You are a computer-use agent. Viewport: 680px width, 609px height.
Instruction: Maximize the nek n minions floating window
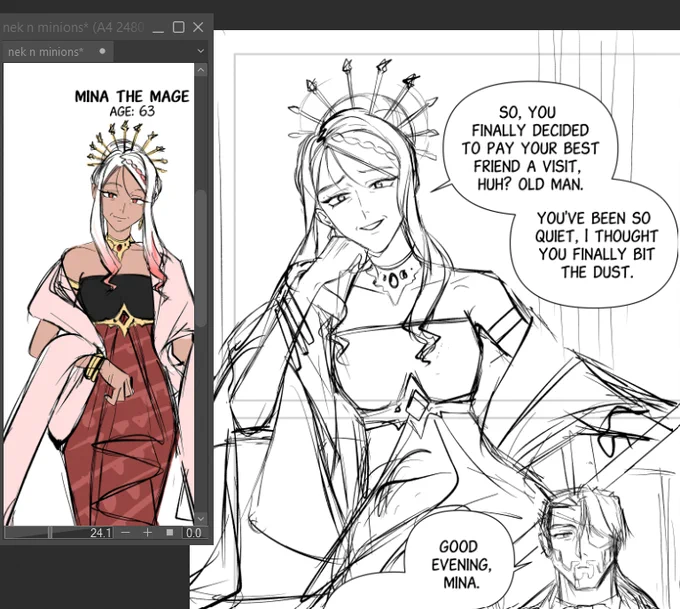(178, 27)
